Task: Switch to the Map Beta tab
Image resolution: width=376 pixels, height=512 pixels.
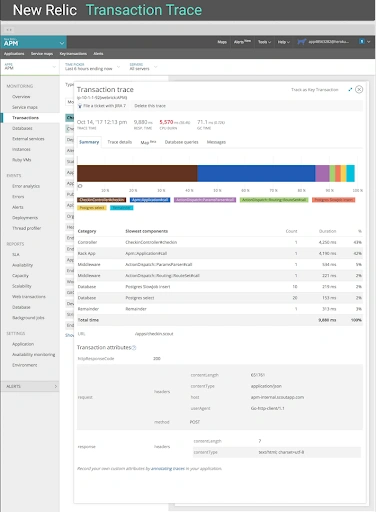Action: 148,142
